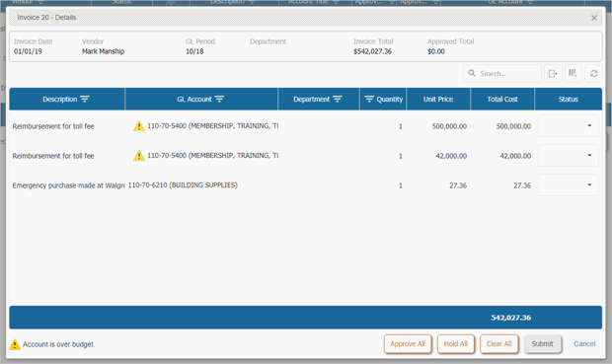Click warning icon on 500,000.00 toll fee row
This screenshot has height=364, width=612.
[x=139, y=126]
